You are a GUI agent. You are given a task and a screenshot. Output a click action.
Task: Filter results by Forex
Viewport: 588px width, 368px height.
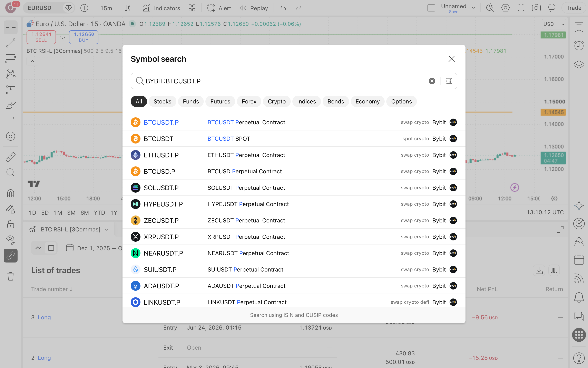[249, 101]
